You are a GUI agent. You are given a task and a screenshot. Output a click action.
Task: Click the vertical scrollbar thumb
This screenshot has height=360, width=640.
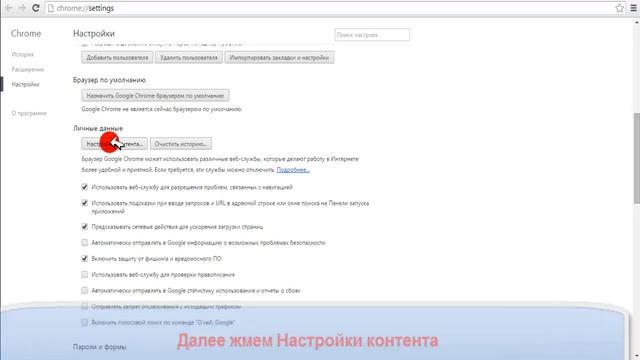click(636, 157)
